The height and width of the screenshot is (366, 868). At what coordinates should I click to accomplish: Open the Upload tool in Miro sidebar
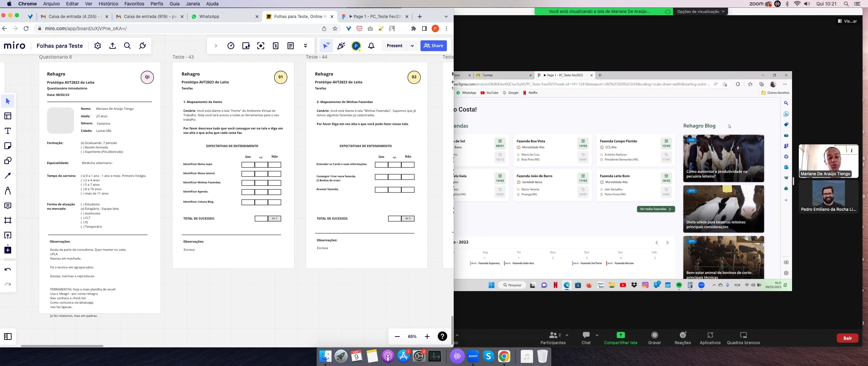(8, 235)
